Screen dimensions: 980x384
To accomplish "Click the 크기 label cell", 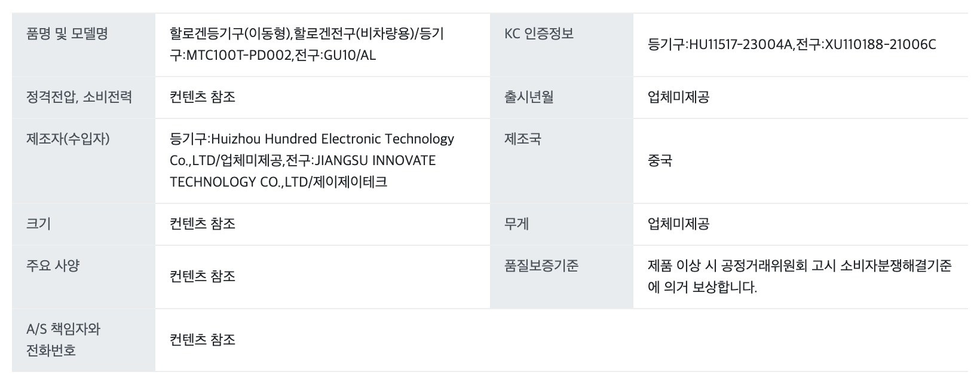I will [x=39, y=224].
